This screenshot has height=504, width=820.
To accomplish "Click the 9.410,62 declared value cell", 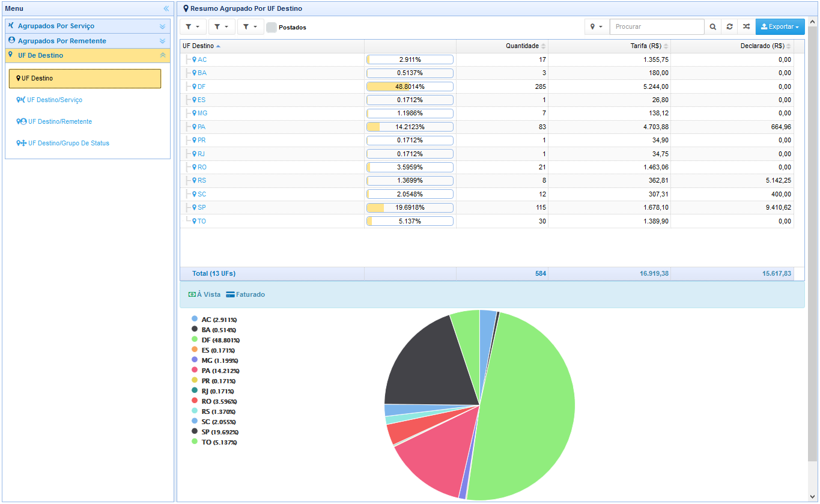I will click(732, 207).
